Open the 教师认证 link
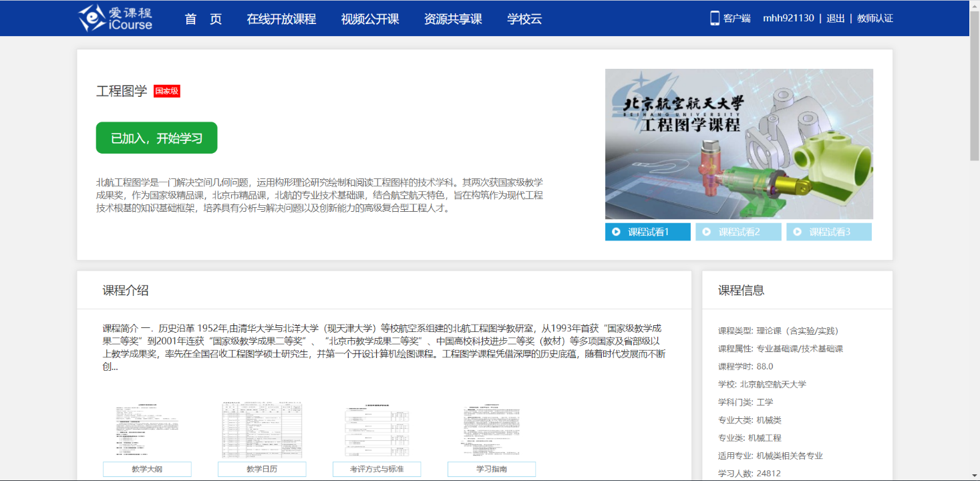The image size is (980, 481). (x=875, y=19)
